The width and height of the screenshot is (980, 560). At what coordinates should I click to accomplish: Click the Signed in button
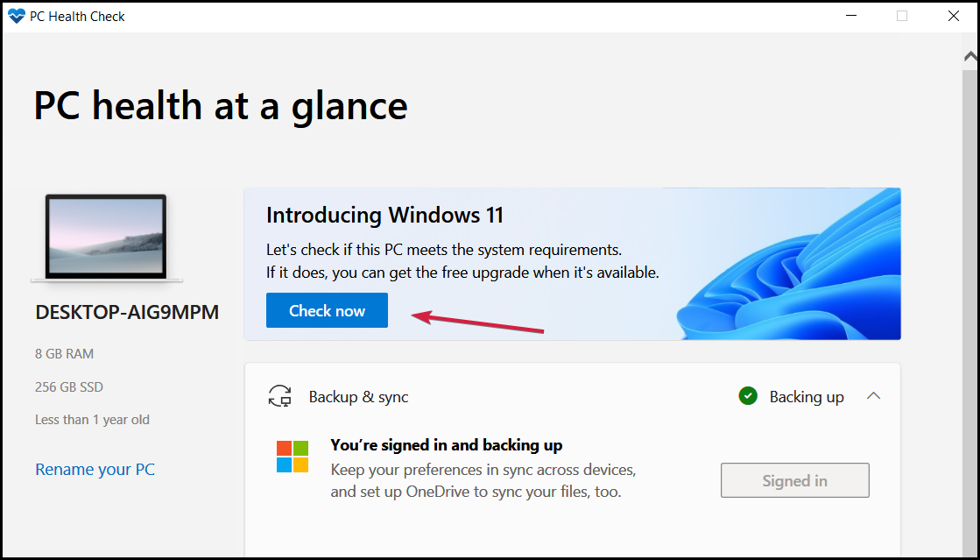(794, 481)
